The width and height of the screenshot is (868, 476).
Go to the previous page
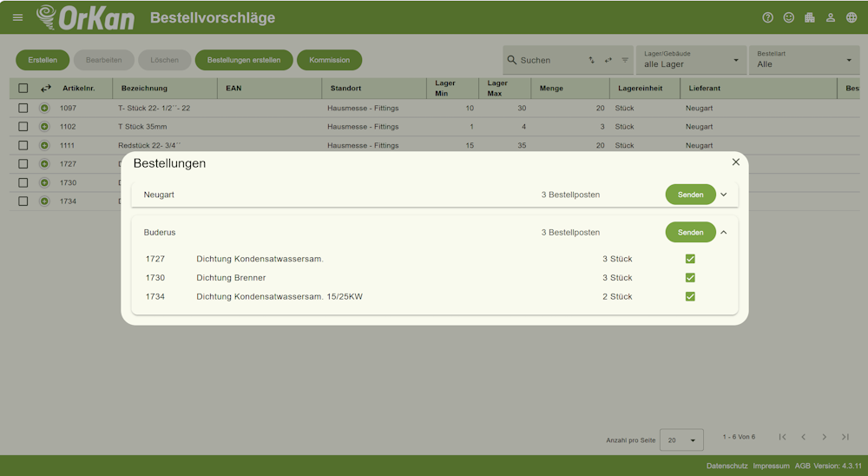[803, 437]
